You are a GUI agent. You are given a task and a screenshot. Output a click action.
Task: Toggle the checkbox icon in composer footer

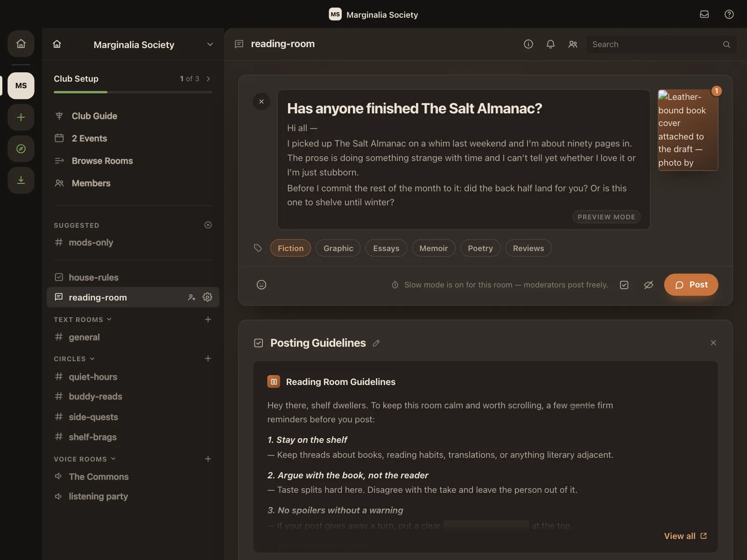[624, 285]
